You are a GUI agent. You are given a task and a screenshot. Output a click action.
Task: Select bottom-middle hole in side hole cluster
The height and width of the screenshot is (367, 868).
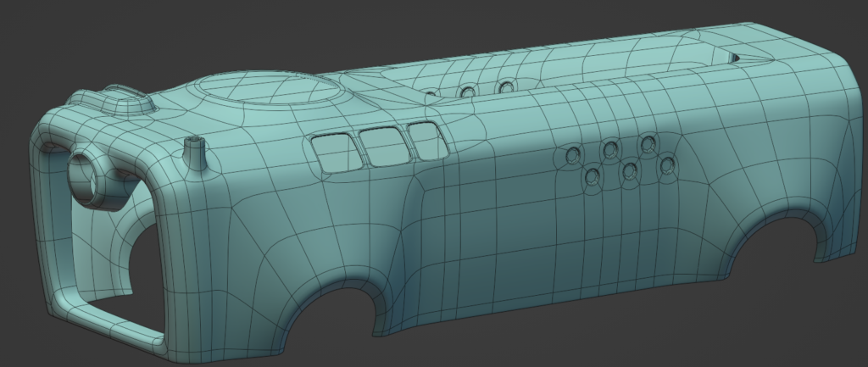[x=629, y=171]
